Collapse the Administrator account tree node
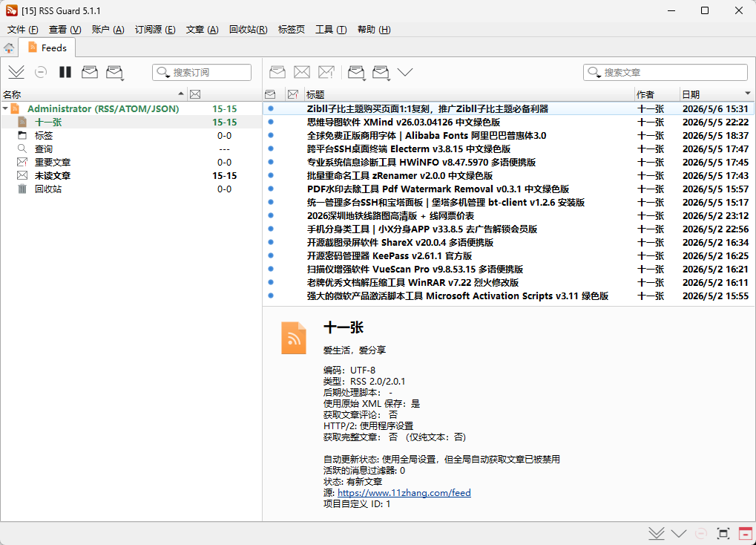This screenshot has width=756, height=545. point(5,108)
